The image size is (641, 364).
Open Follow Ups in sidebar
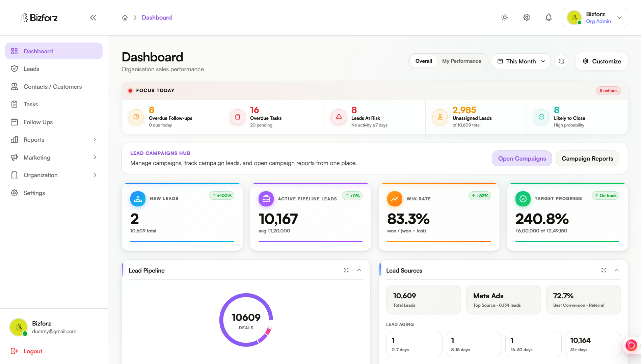[54, 122]
